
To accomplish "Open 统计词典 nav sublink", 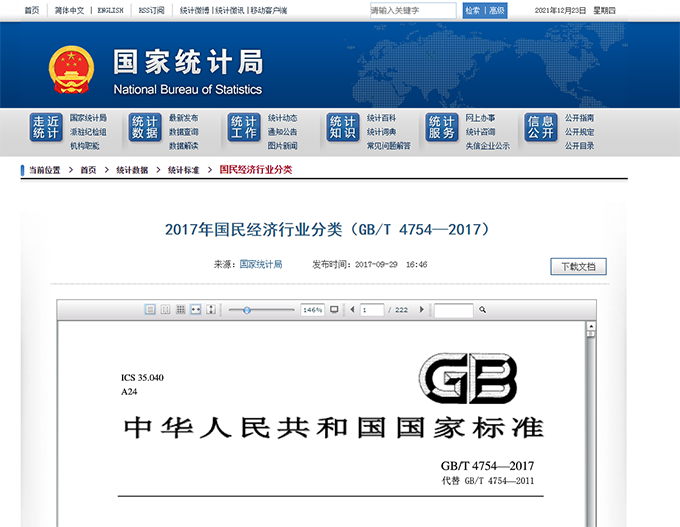I will click(x=381, y=132).
